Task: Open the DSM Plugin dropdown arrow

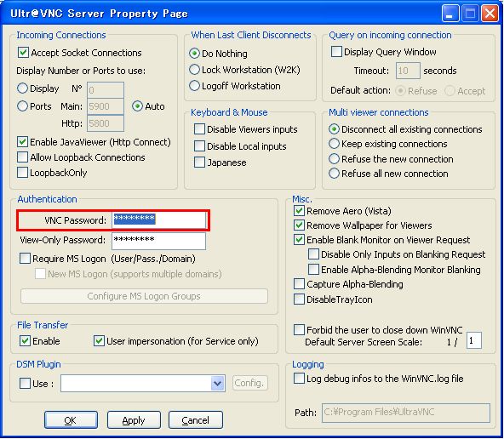Action: [218, 383]
